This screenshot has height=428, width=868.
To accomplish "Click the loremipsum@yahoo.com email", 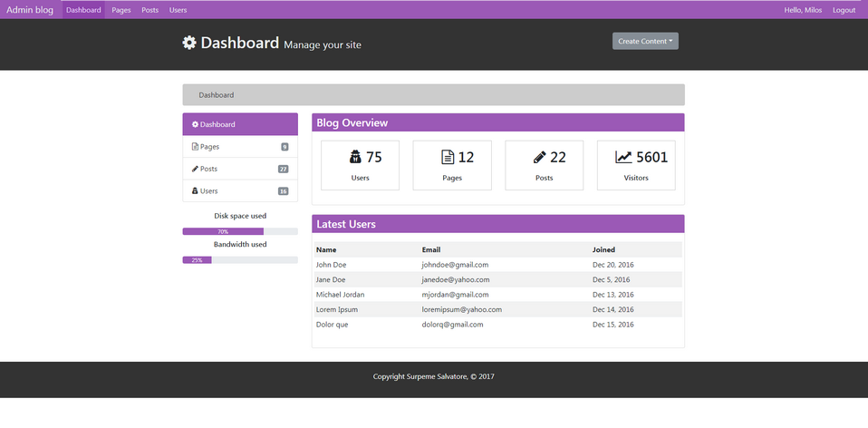I will click(462, 309).
